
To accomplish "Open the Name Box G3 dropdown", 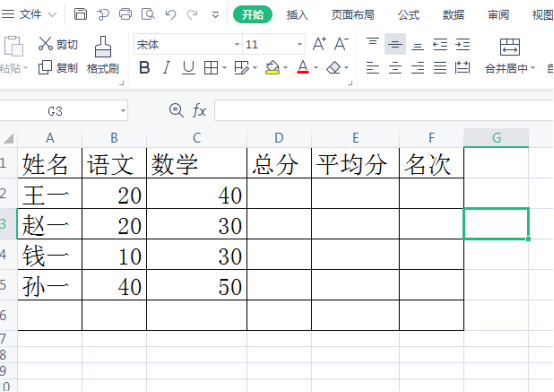I will (123, 111).
